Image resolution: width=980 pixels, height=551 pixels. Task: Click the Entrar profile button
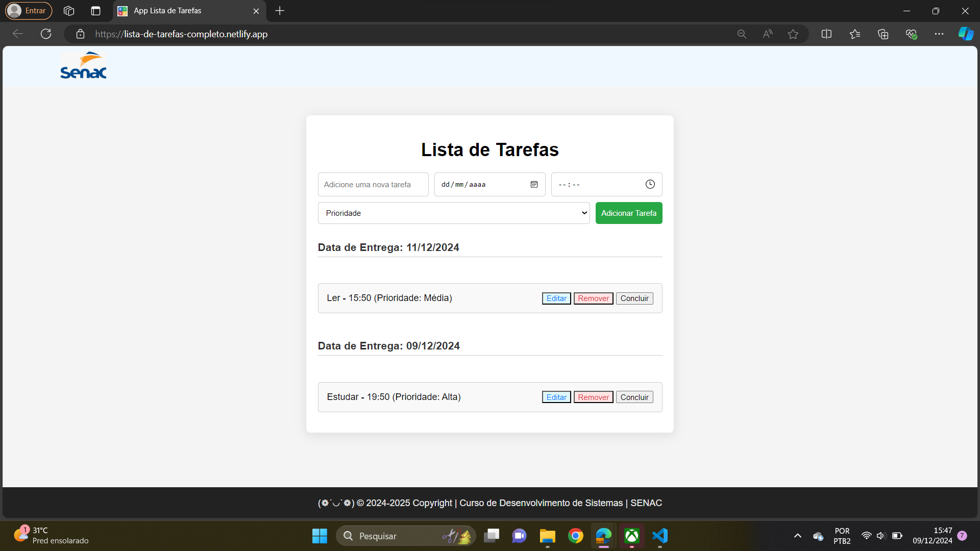click(29, 11)
